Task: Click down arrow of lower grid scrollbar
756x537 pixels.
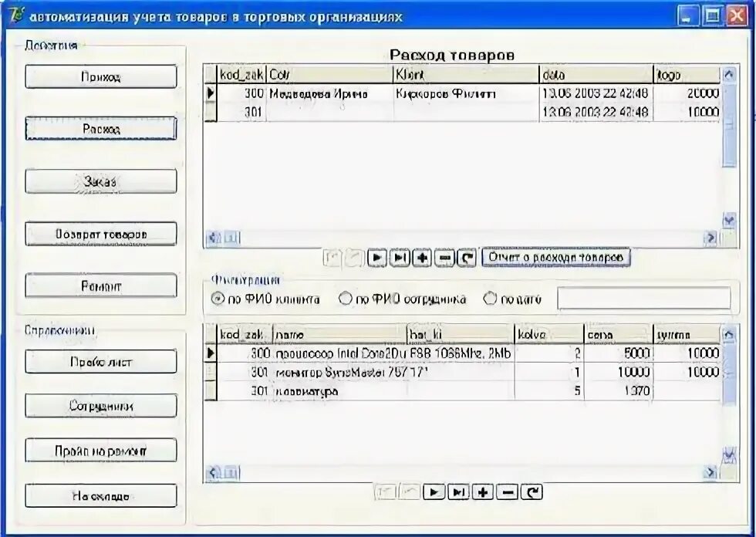Action: point(729,455)
